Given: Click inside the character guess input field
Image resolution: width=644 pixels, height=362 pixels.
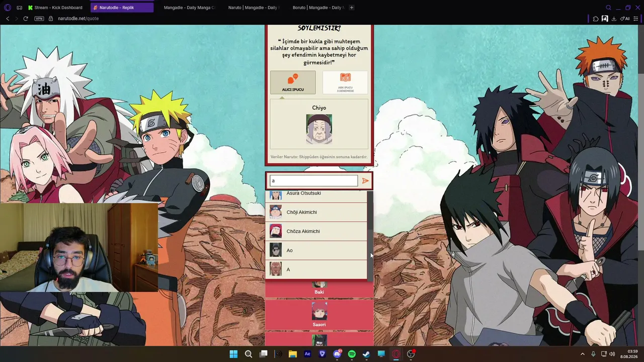Looking at the screenshot, I should point(313,180).
